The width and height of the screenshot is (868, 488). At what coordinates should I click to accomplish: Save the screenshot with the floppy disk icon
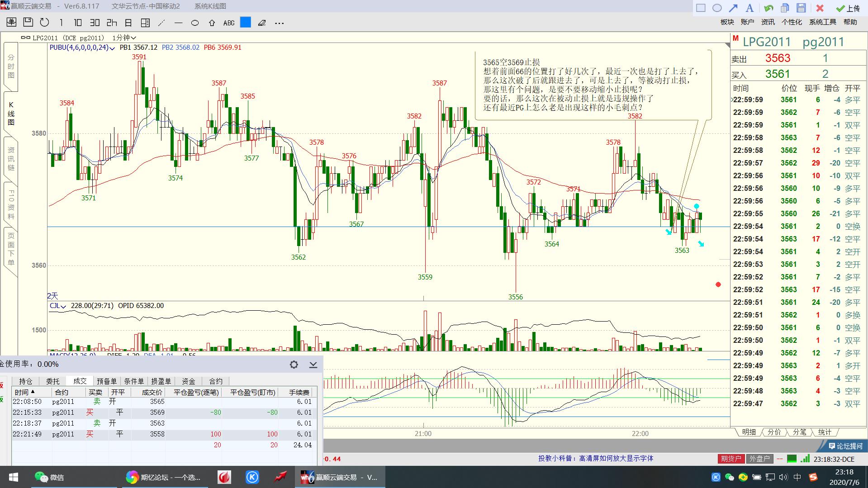click(x=801, y=8)
